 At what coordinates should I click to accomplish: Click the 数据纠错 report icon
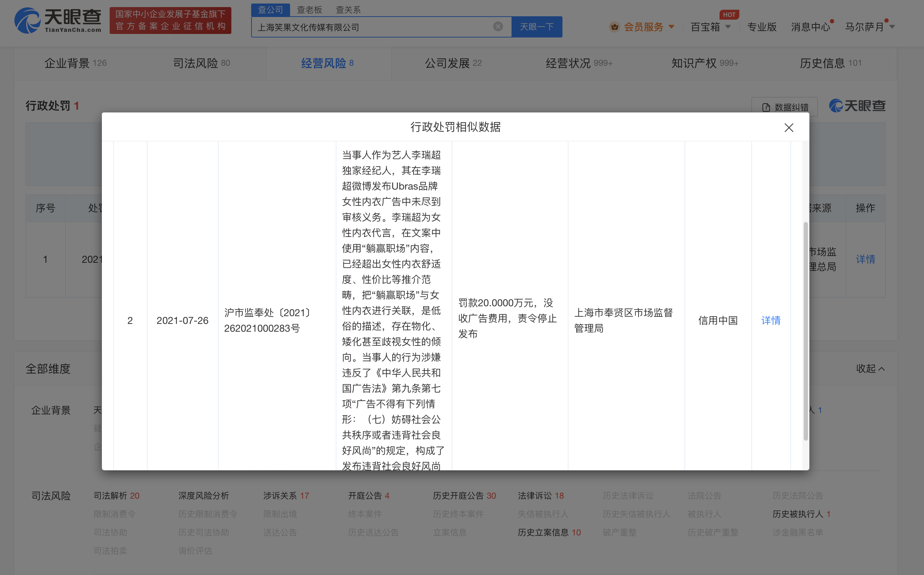tap(766, 107)
